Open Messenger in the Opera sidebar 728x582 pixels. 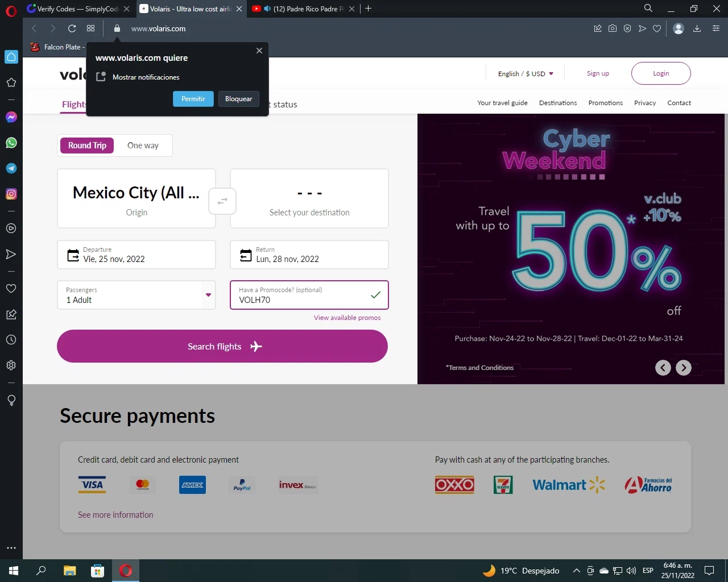pos(11,117)
